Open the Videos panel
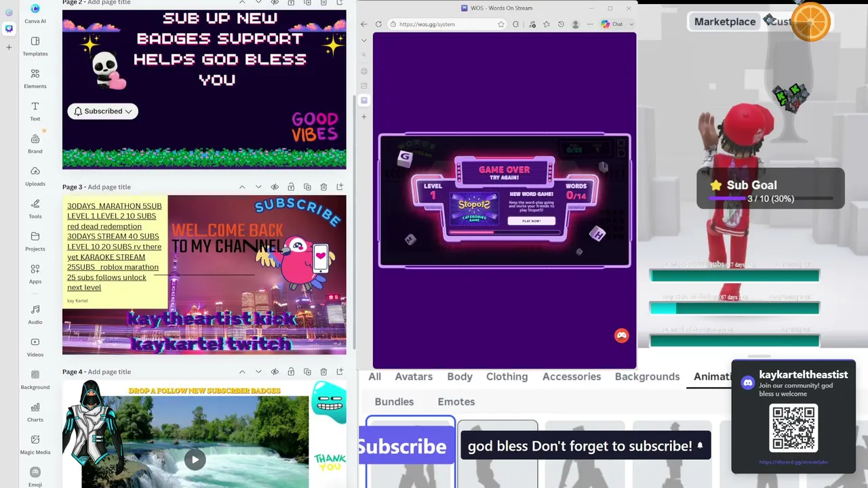The height and width of the screenshot is (488, 868). (x=35, y=346)
